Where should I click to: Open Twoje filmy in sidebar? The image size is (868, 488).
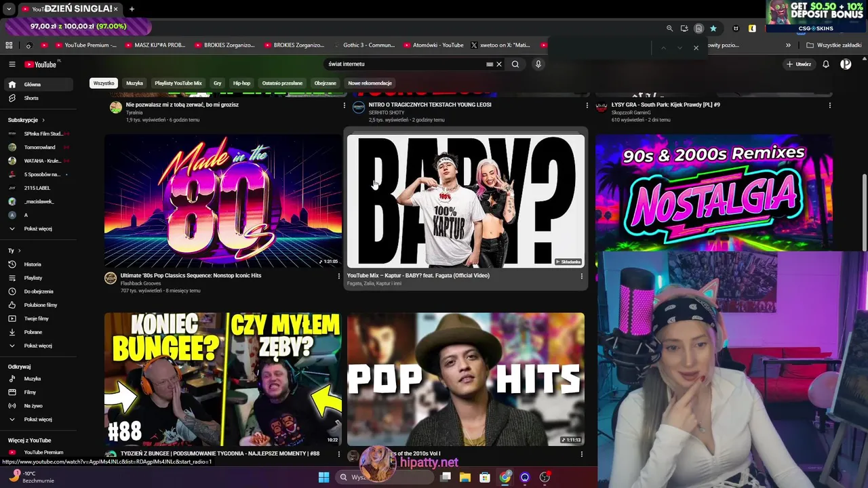pyautogui.click(x=39, y=319)
